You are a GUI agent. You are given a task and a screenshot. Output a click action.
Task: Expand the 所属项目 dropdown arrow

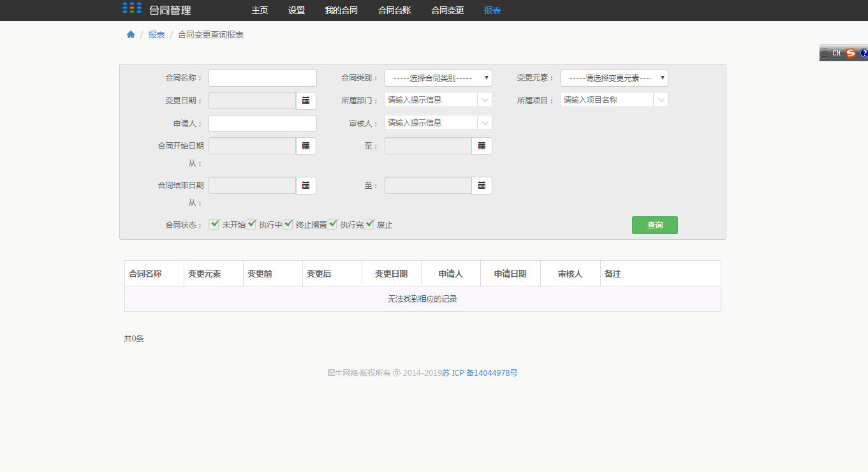click(661, 100)
